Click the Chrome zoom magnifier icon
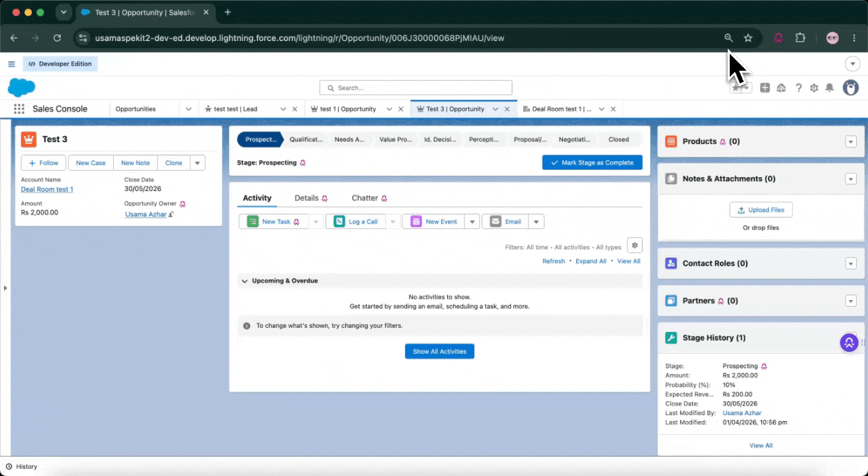Screen dimensions: 868x476 click(x=728, y=38)
